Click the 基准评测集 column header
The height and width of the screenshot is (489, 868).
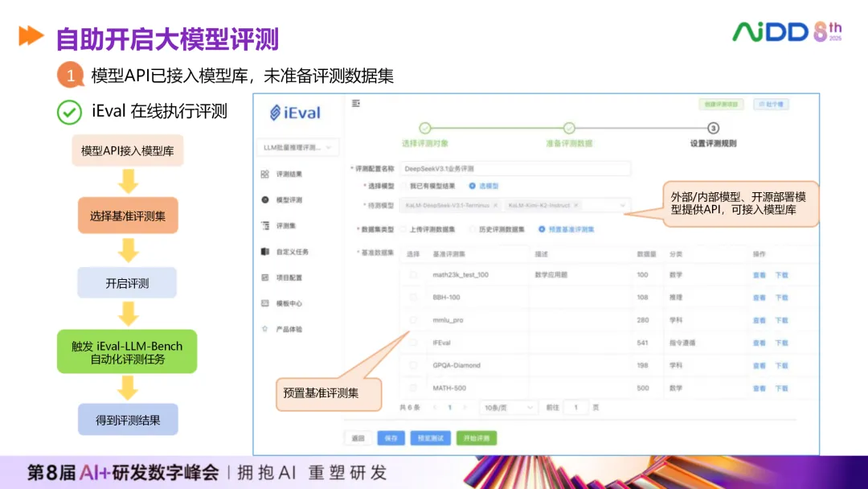[449, 254]
